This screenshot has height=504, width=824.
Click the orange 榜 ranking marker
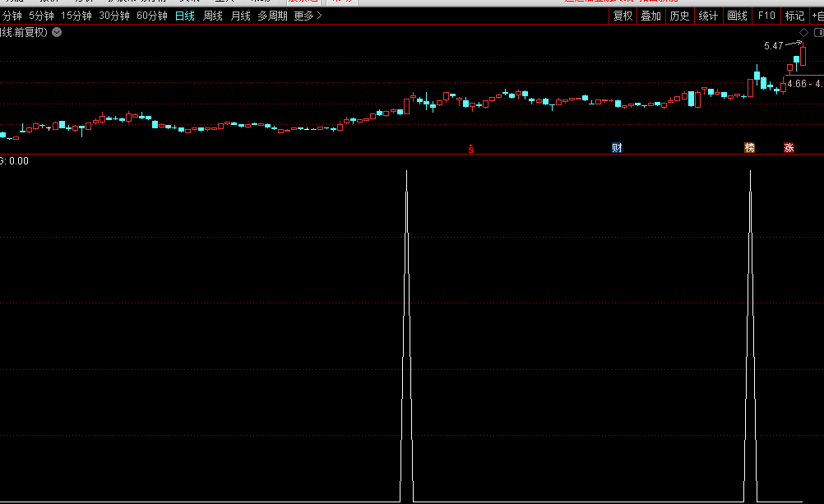[x=749, y=148]
